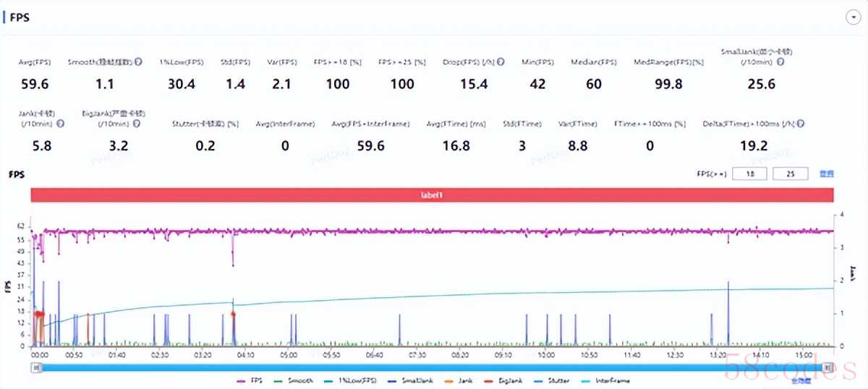The width and height of the screenshot is (868, 389).
Task: Toggle the FPS series in the legend
Action: (x=252, y=380)
